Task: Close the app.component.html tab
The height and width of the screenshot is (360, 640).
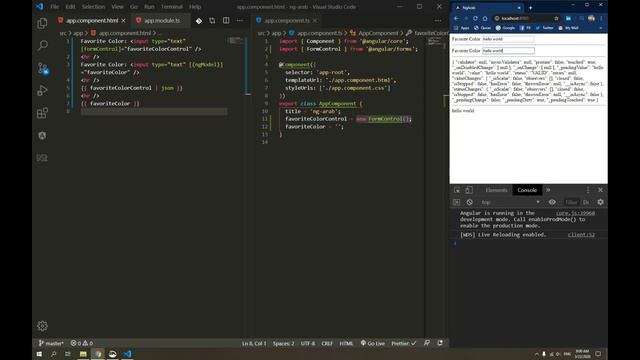Action: [123, 20]
